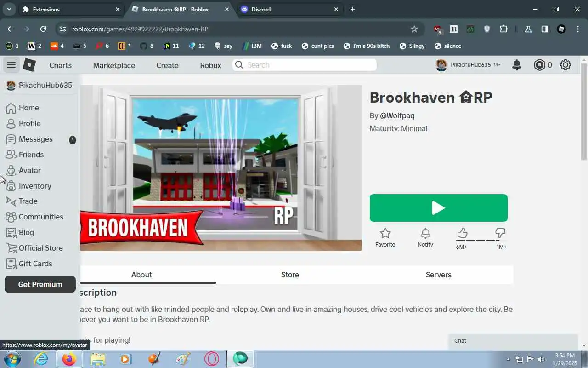Open Chrome Labs flask icon
The image size is (588, 368).
(528, 29)
